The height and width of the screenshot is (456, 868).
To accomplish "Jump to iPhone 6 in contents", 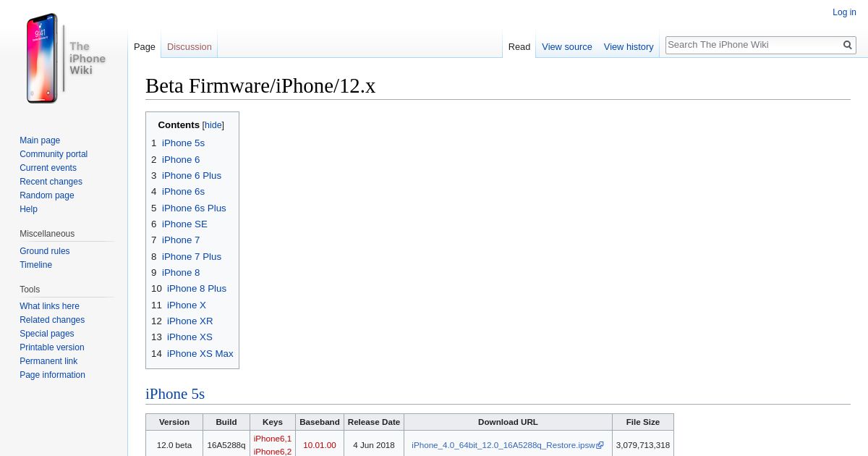I will click(181, 159).
